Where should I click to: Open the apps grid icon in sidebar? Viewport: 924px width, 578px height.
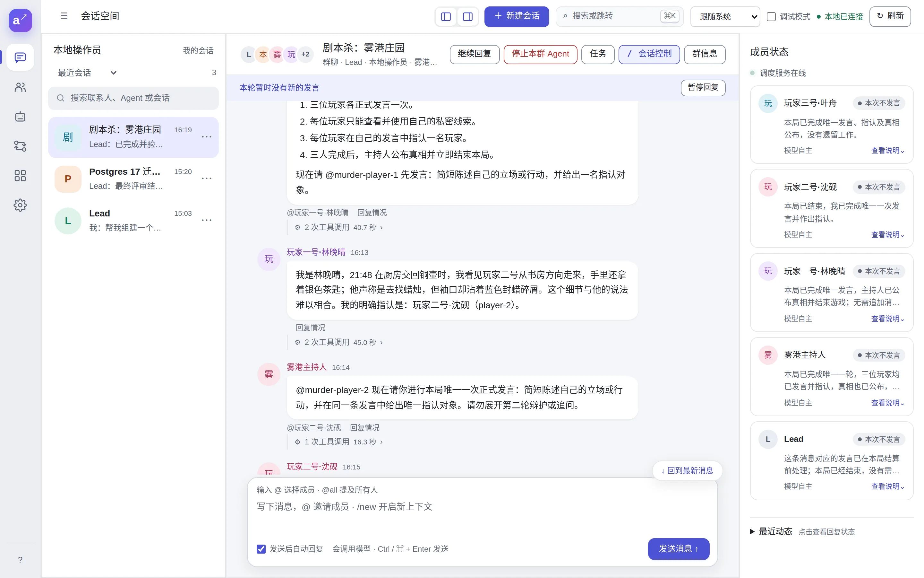coord(20,175)
